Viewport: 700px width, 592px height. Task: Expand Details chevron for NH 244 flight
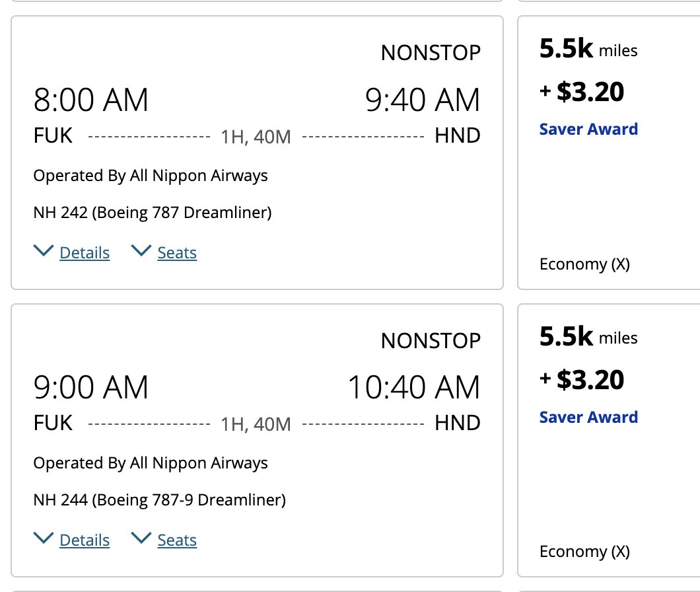43,538
